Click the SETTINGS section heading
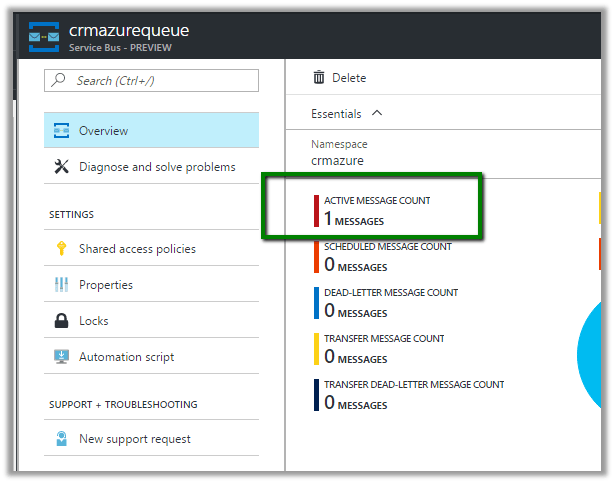This screenshot has height=483, width=614. coord(71,214)
